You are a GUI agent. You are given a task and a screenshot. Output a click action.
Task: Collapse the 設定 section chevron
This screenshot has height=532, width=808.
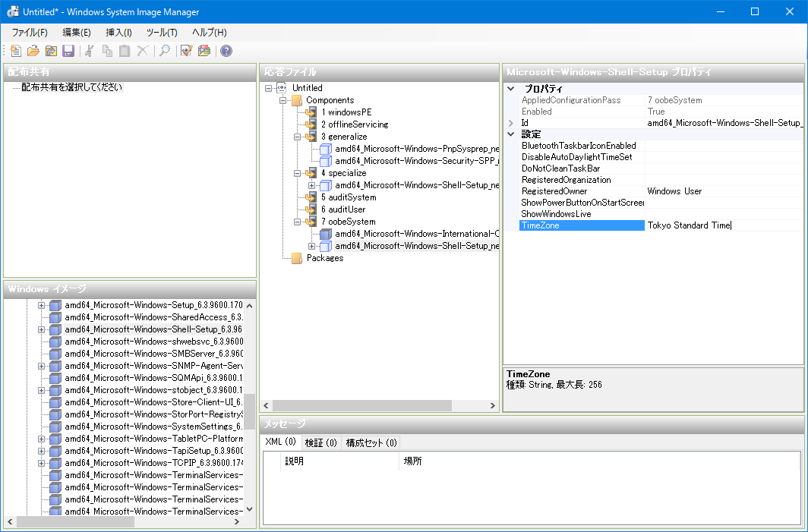510,134
